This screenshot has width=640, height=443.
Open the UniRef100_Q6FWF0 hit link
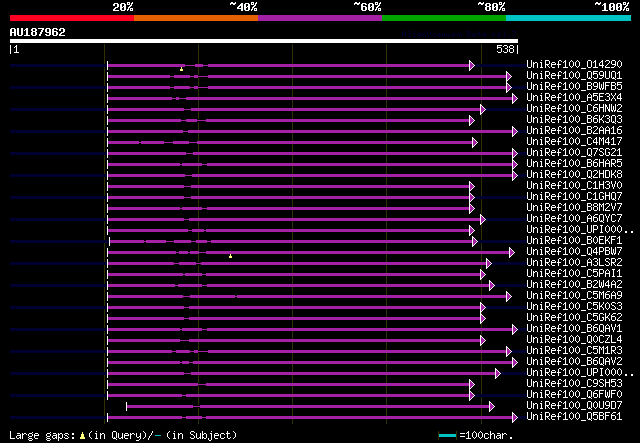574,395
